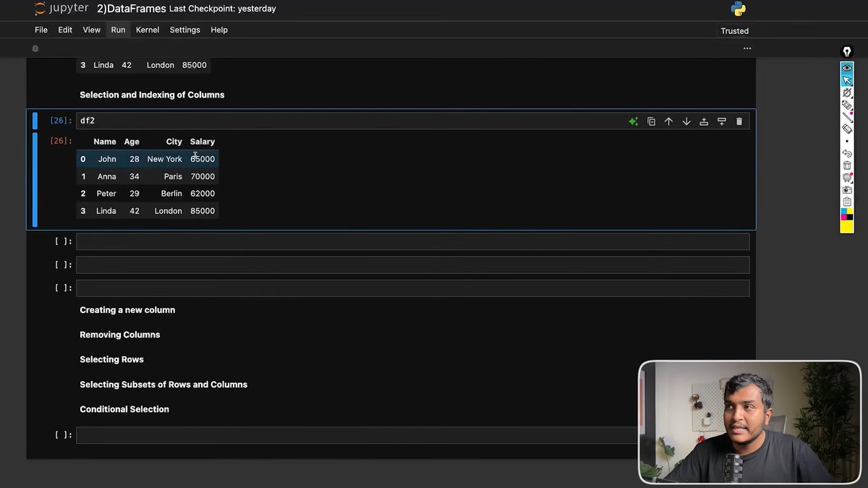868x488 pixels.
Task: Collapse the df2 output using its blue side bar
Action: pos(35,179)
